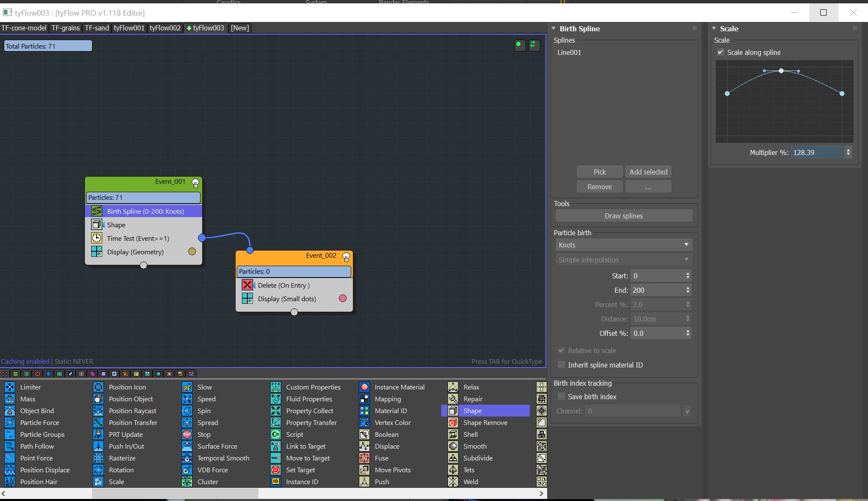Toggle Event_002 lightbulb enable icon
868x501 pixels.
[346, 257]
